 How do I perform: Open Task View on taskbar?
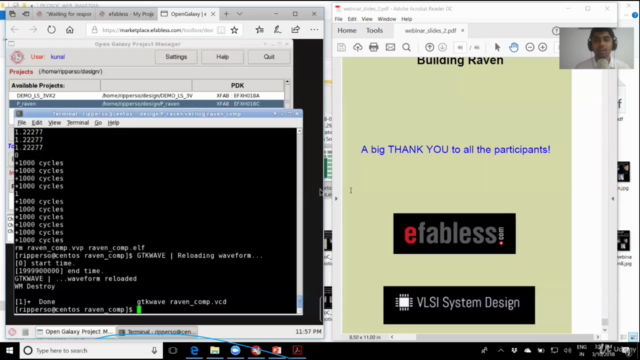pyautogui.click(x=173, y=351)
